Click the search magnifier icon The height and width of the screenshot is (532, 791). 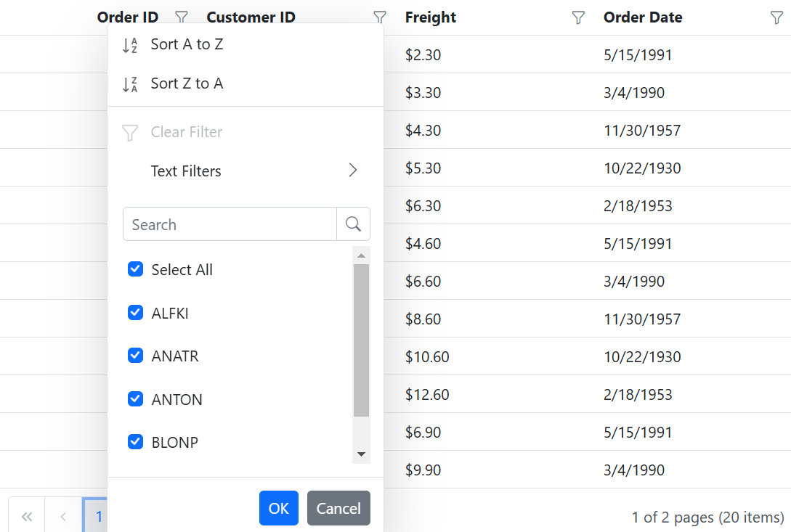pos(353,224)
